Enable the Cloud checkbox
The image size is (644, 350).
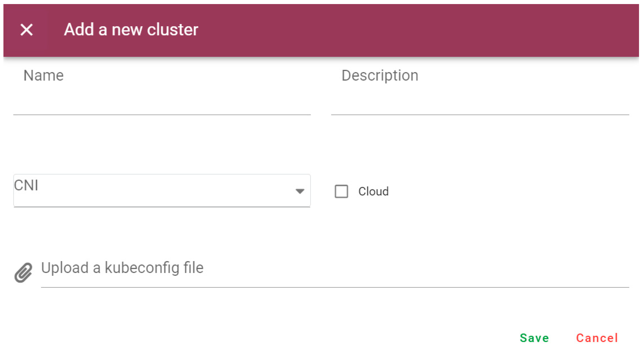tap(341, 191)
